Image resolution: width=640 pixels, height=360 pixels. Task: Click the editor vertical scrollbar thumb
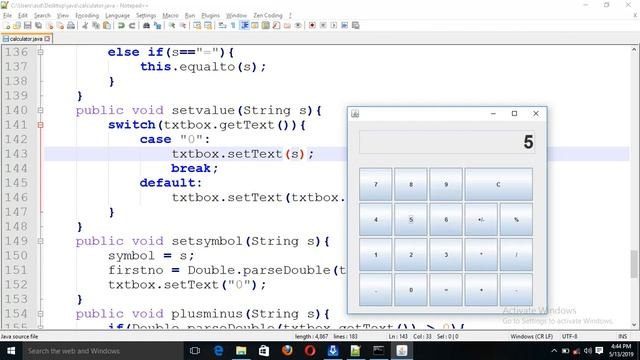(x=634, y=264)
